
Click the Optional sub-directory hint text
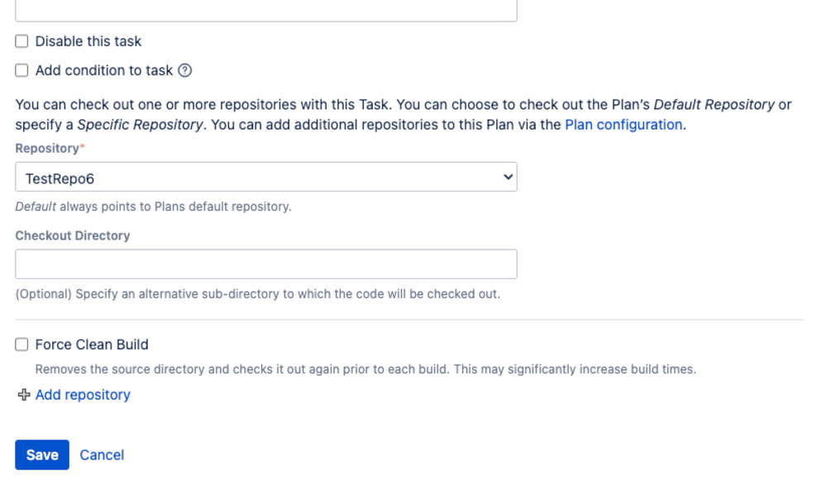(x=258, y=294)
